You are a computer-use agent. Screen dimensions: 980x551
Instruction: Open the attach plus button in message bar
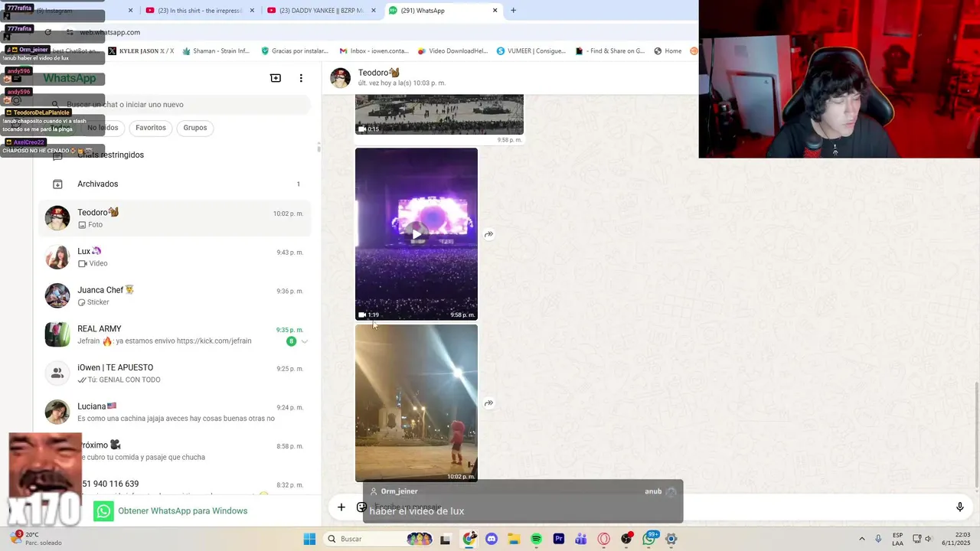341,507
